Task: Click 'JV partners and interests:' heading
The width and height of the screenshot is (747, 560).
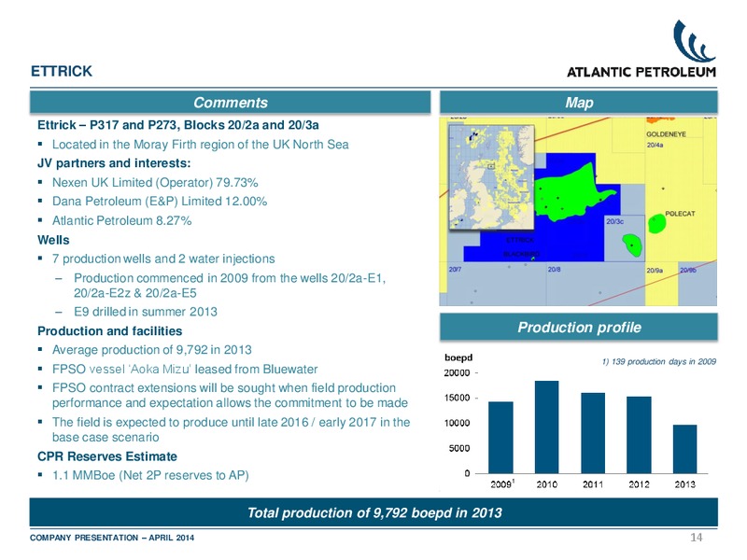Action: 114,163
